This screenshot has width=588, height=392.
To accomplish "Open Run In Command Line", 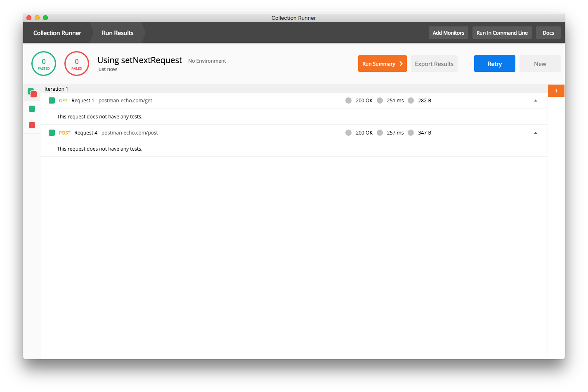I will [x=502, y=33].
